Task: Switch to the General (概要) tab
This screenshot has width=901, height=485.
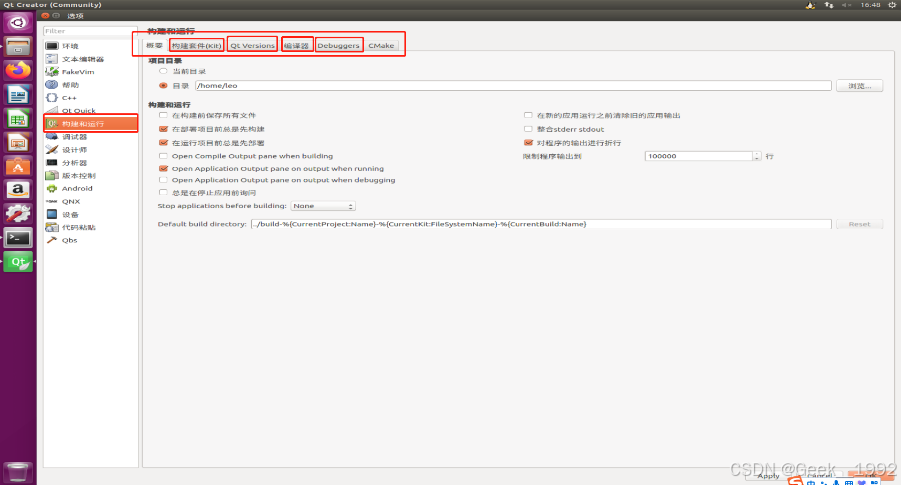Action: (154, 45)
